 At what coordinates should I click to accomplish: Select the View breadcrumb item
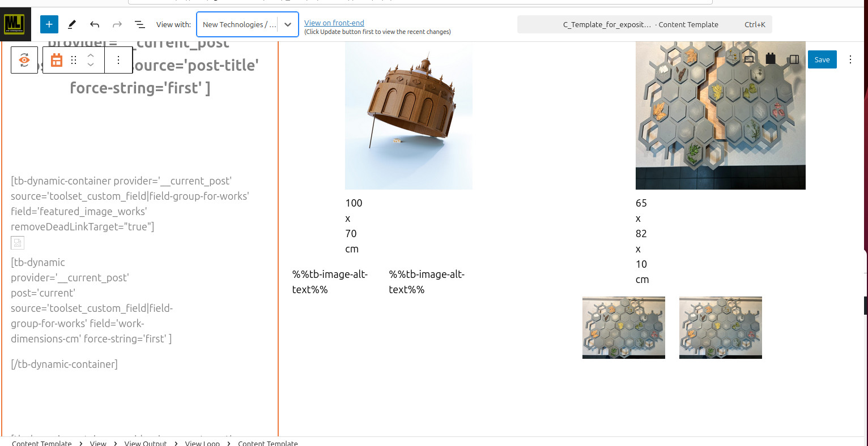(98, 443)
